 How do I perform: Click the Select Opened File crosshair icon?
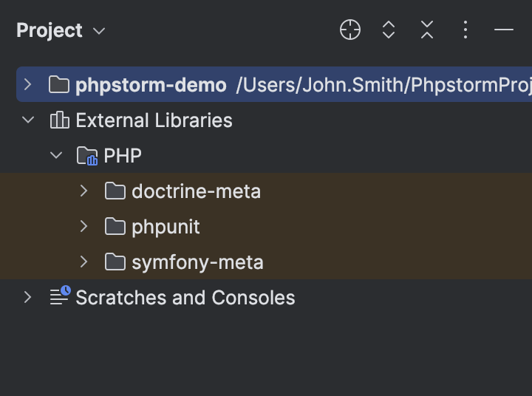click(350, 30)
